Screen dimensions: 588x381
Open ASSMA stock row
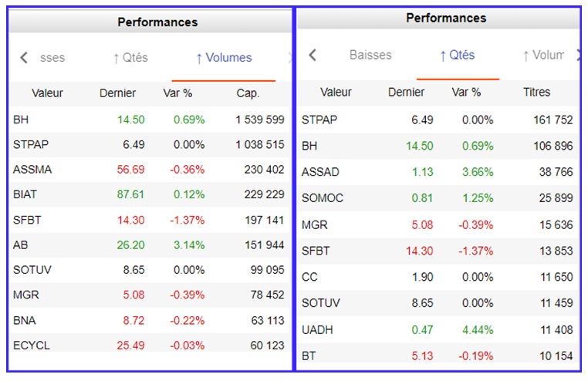[32, 170]
